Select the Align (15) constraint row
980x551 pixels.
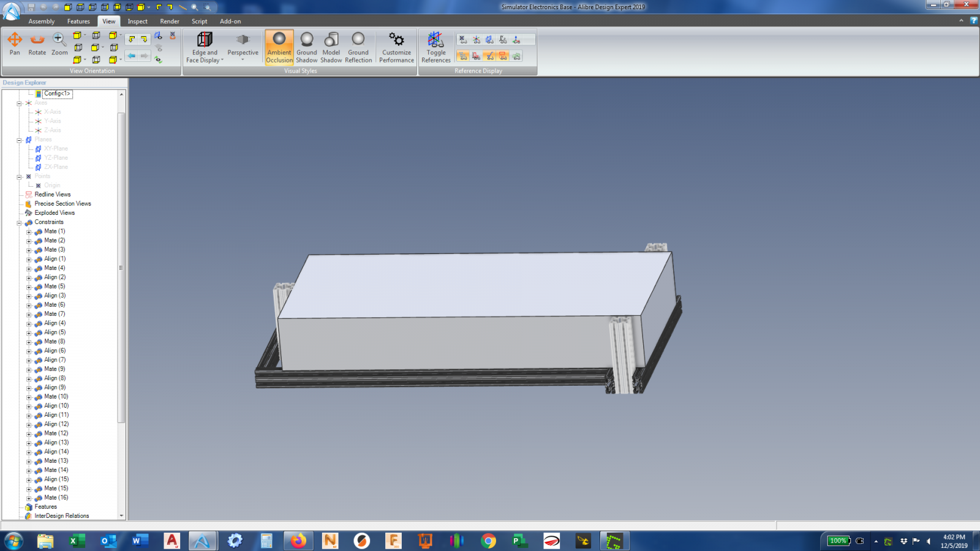pyautogui.click(x=56, y=479)
